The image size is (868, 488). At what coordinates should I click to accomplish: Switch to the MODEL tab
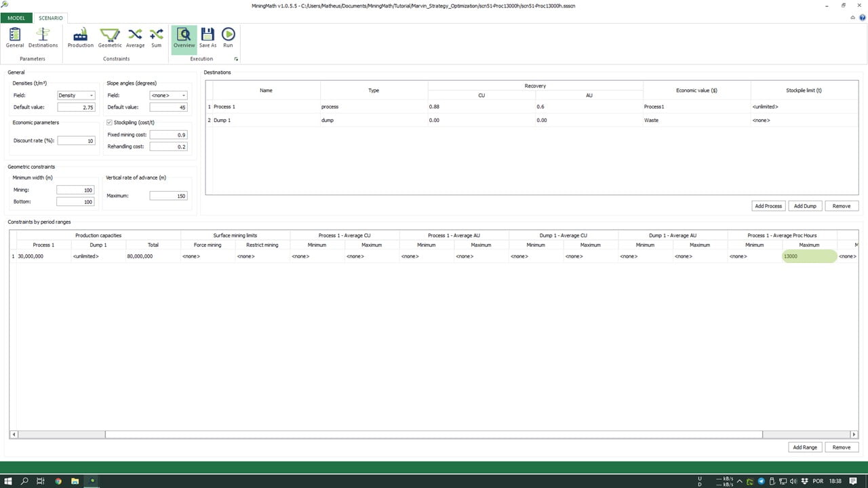click(x=16, y=18)
